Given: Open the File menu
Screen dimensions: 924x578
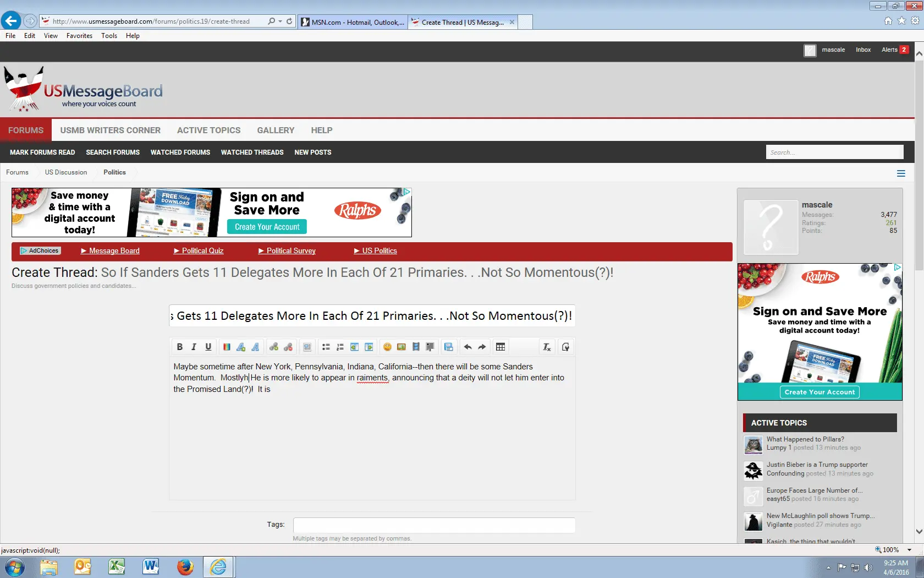Looking at the screenshot, I should click(10, 36).
